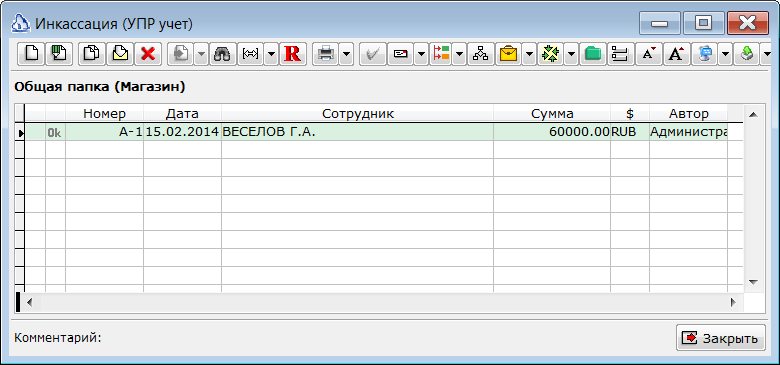Screen dimensions: 780x365
Task: Maximize the Инкассация window
Action: point(703,23)
